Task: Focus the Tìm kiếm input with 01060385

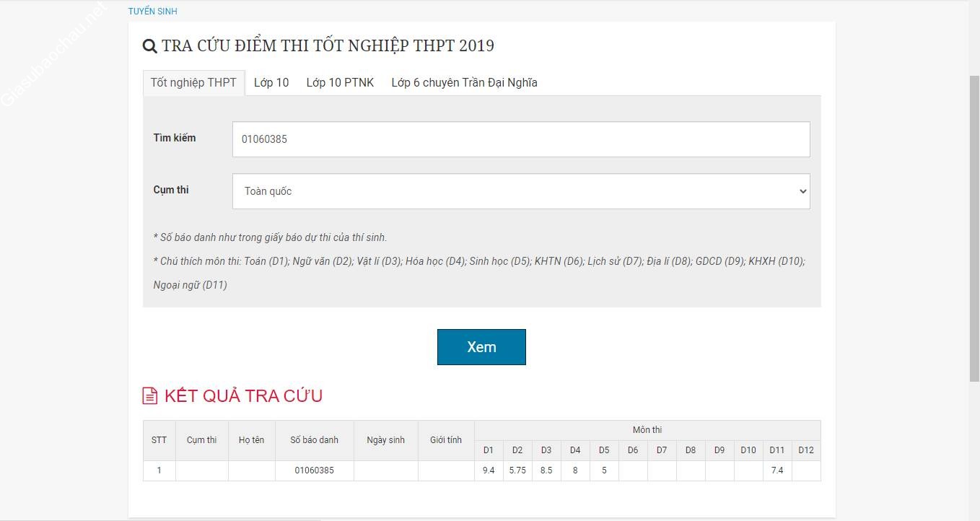Action: 521,139
